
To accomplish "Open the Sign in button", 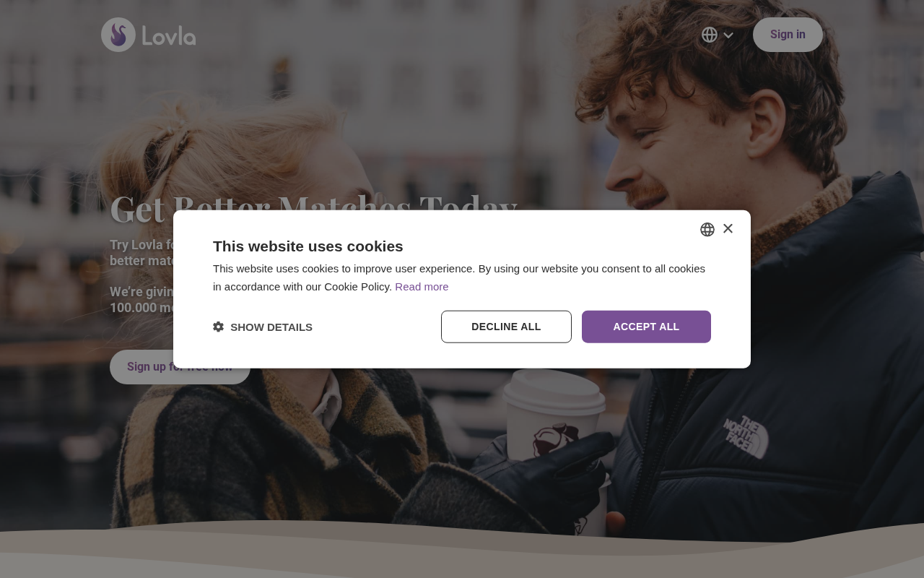I will click(x=788, y=35).
